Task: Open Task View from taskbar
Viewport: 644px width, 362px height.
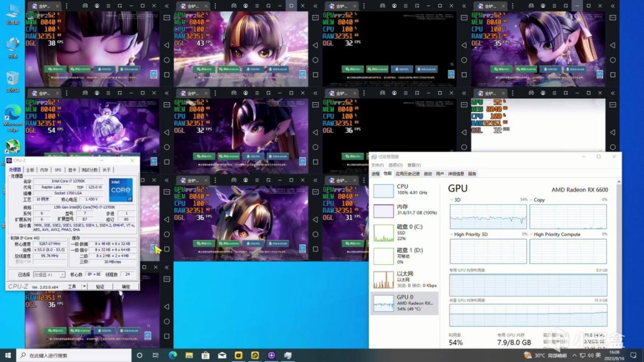Action: [155, 355]
